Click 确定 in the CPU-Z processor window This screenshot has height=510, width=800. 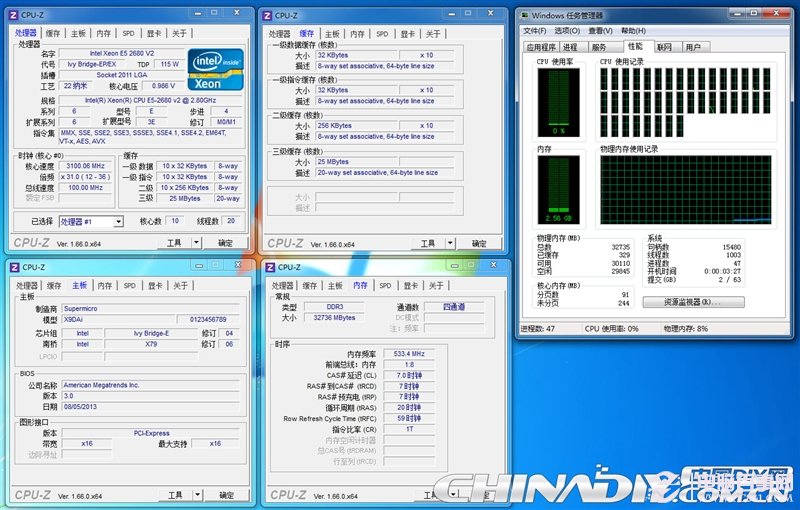click(x=225, y=243)
